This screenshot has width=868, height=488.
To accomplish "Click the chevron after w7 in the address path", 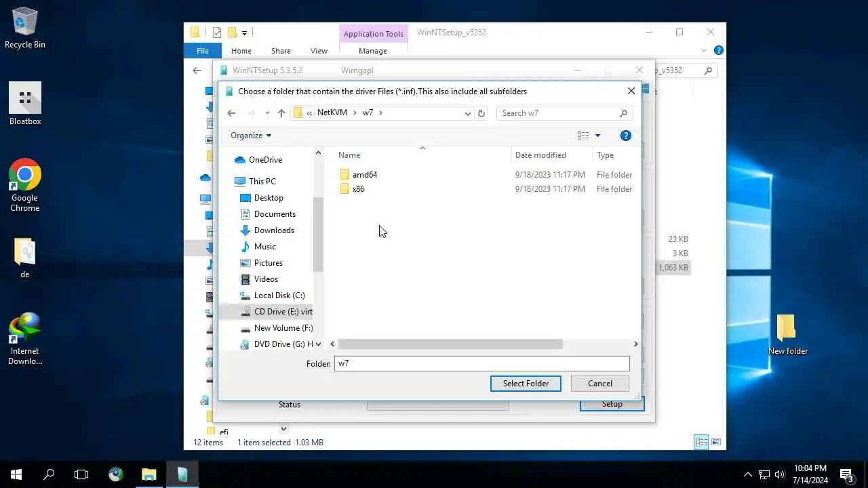I will 381,113.
